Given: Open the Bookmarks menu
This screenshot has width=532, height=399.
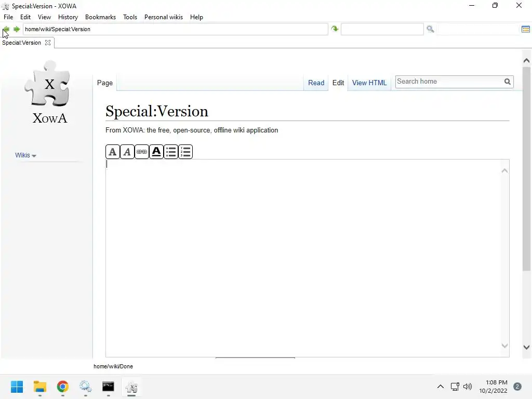Looking at the screenshot, I should tap(100, 17).
